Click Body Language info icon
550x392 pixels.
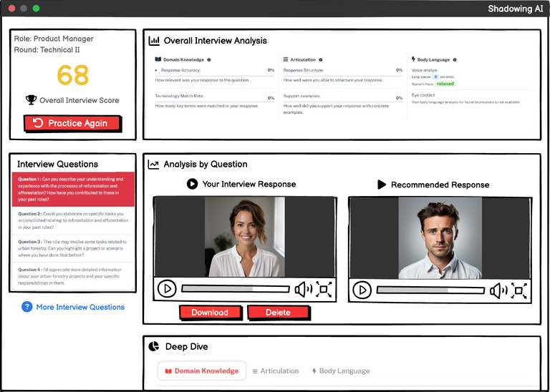455,59
